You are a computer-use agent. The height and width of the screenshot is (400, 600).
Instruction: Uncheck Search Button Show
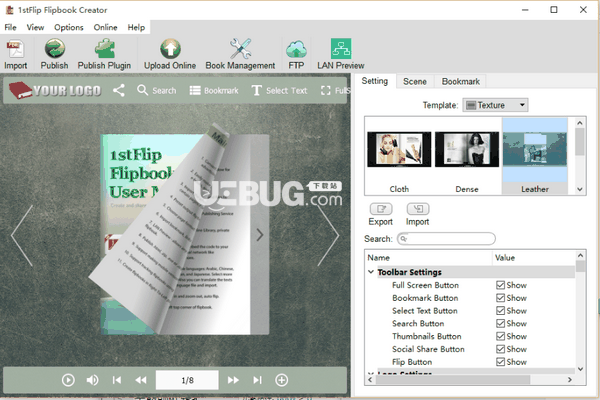tap(500, 323)
